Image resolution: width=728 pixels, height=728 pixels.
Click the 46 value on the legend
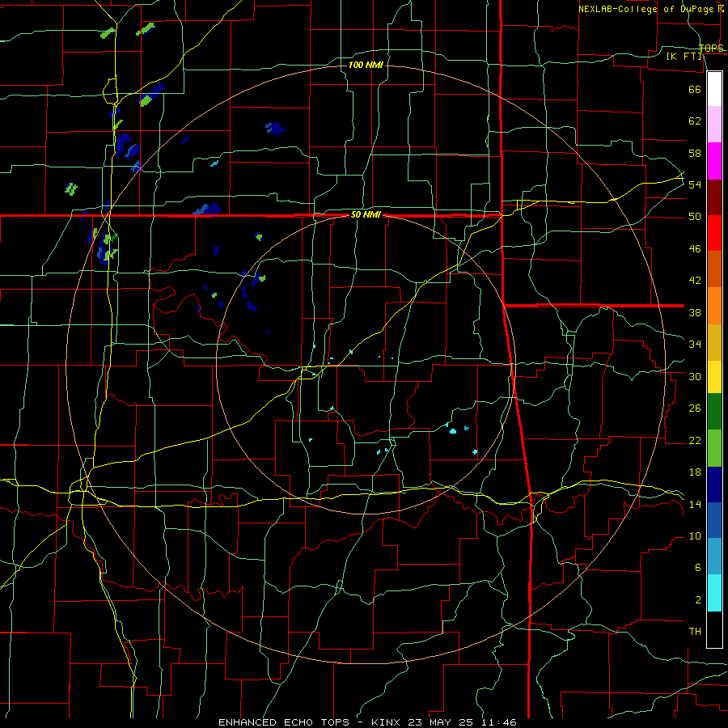tap(695, 249)
